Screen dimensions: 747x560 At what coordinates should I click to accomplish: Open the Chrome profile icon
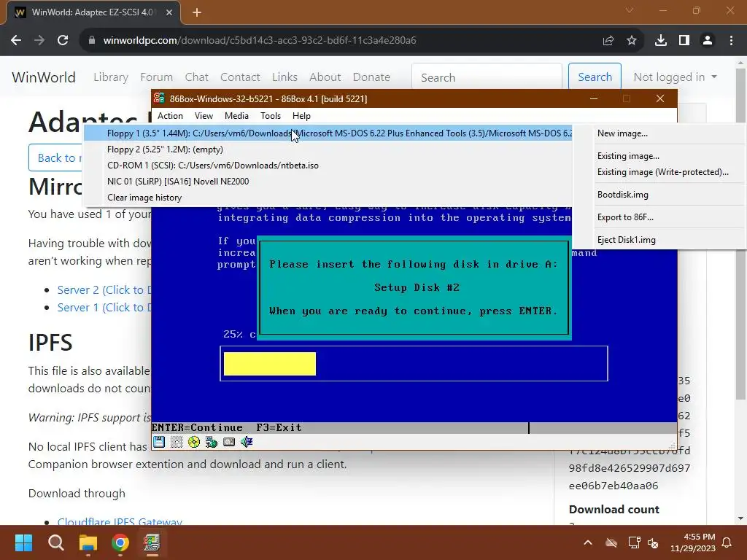(x=708, y=41)
